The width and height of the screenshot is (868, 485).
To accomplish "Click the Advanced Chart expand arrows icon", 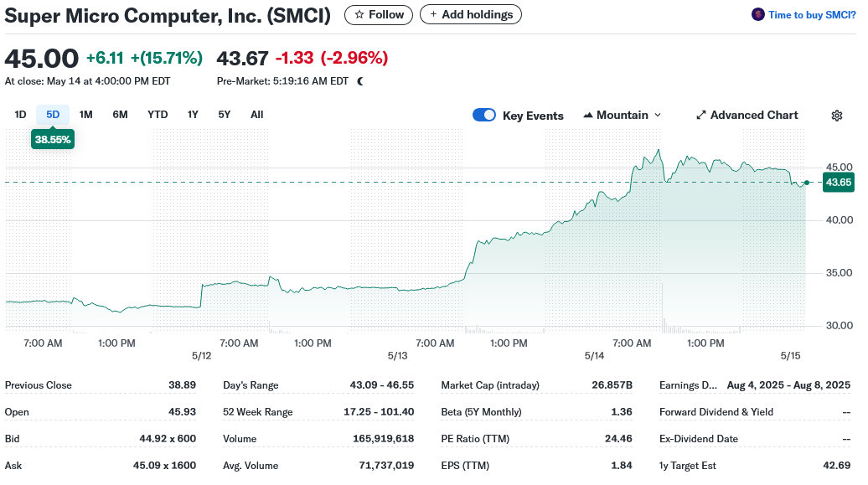I will tap(701, 115).
